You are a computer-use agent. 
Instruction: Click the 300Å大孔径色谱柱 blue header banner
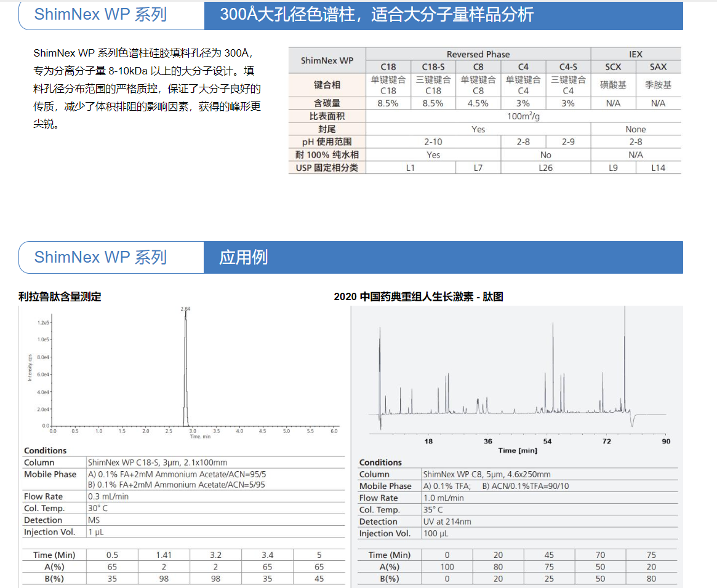[443, 15]
